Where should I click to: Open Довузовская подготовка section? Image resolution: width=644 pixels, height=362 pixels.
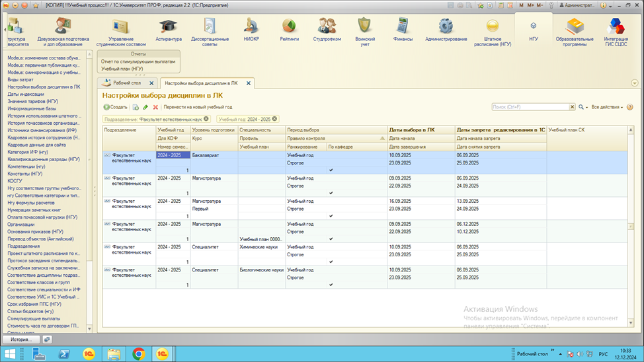click(63, 32)
